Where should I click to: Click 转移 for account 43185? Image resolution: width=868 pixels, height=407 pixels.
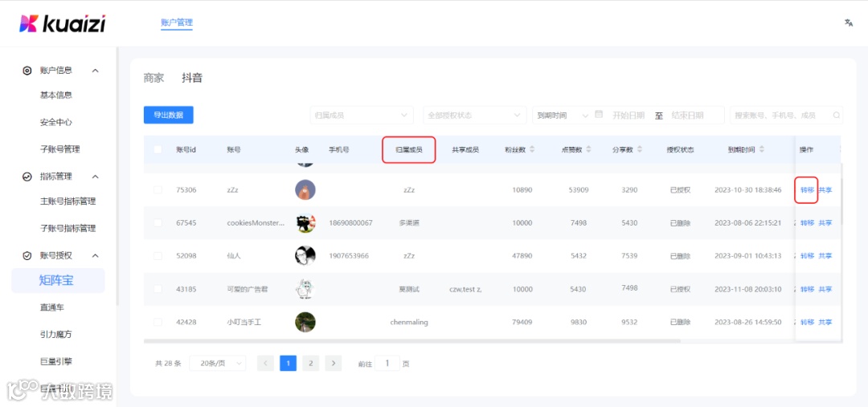click(x=807, y=289)
